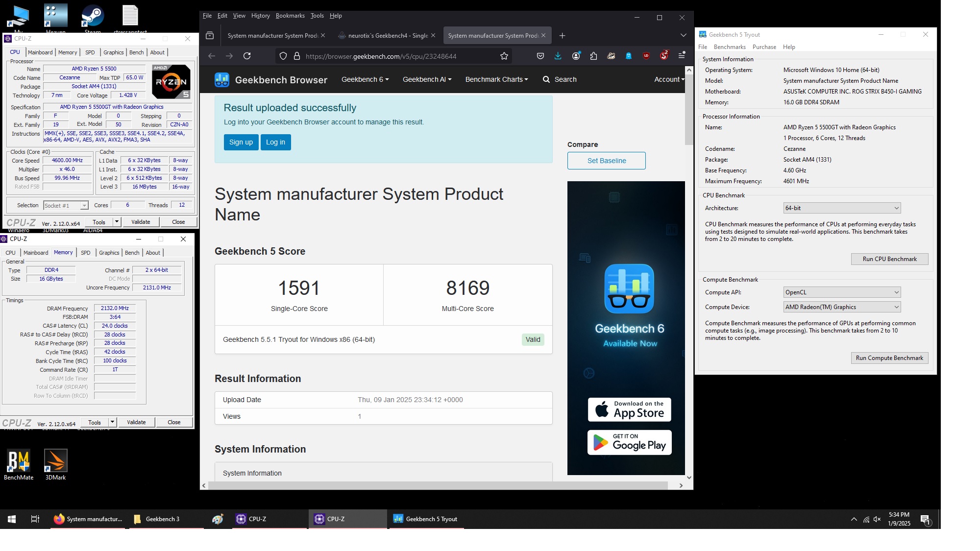Open Benchmarks menu in Geekbench 5 Tryout
980x551 pixels.
coord(729,47)
